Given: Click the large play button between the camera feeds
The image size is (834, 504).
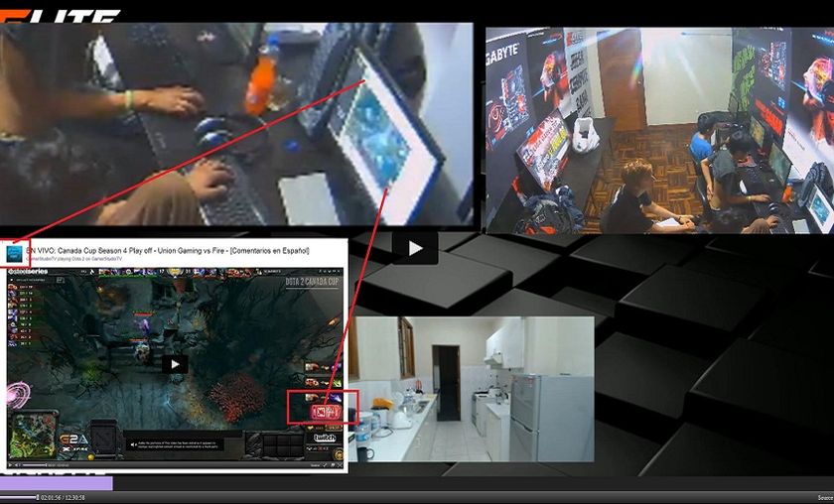Looking at the screenshot, I should [x=415, y=248].
